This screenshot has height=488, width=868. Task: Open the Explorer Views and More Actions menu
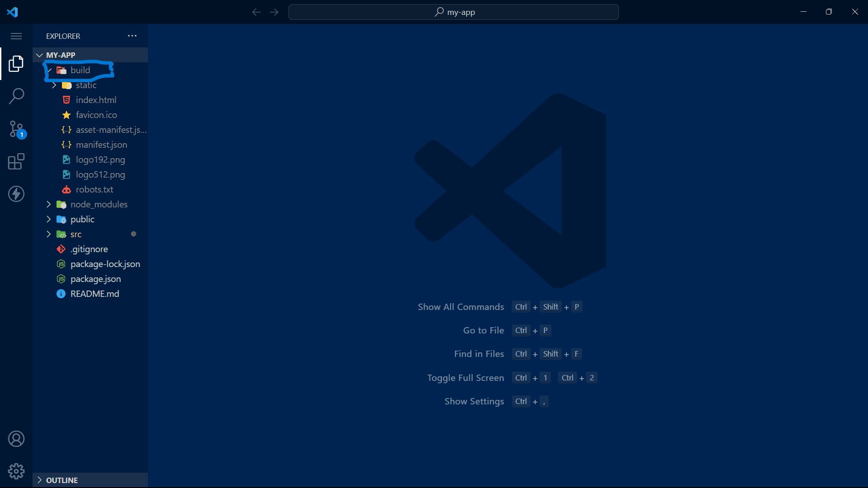click(132, 36)
